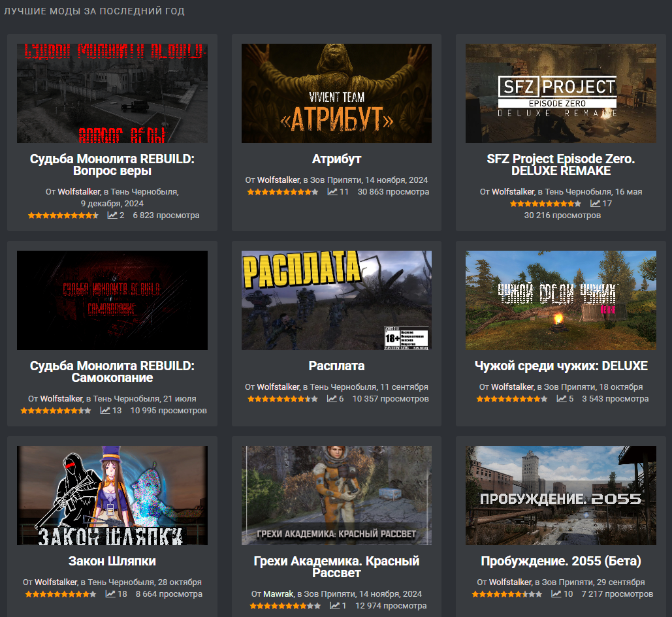Click the chart icon next to Расплата rating

332,398
